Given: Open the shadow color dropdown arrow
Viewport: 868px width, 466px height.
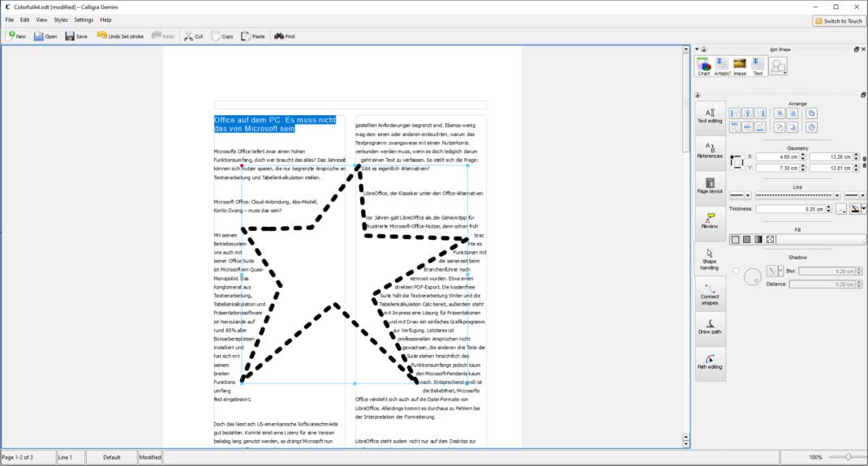Looking at the screenshot, I should 780,271.
